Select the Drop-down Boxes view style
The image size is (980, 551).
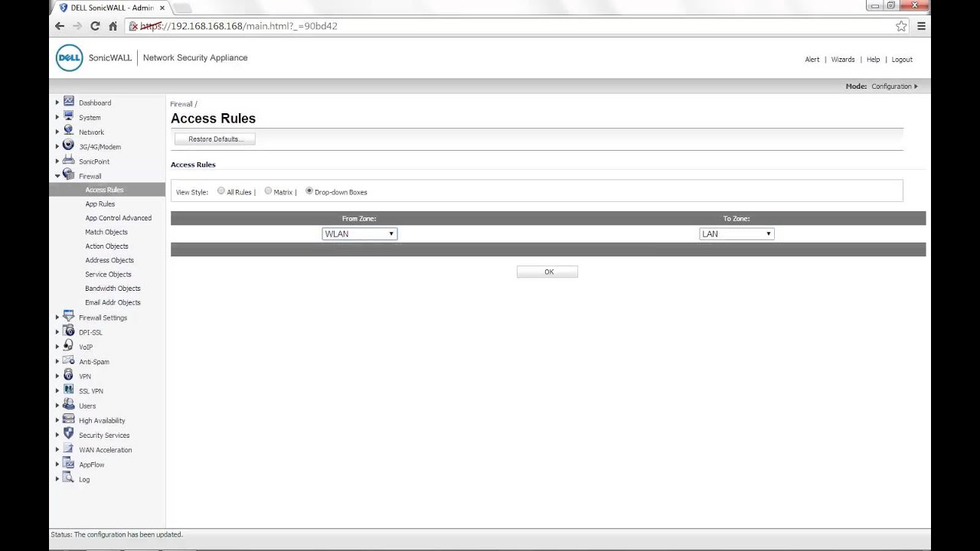pos(309,191)
